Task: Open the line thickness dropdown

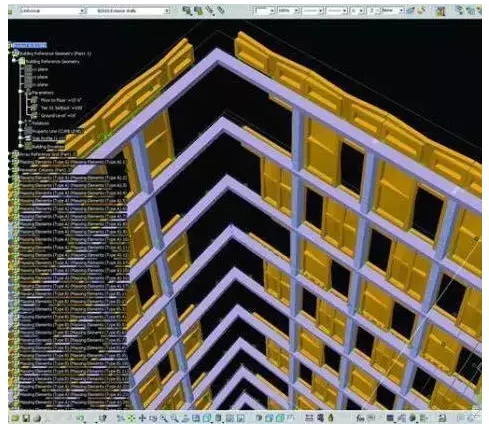Action: tap(321, 11)
